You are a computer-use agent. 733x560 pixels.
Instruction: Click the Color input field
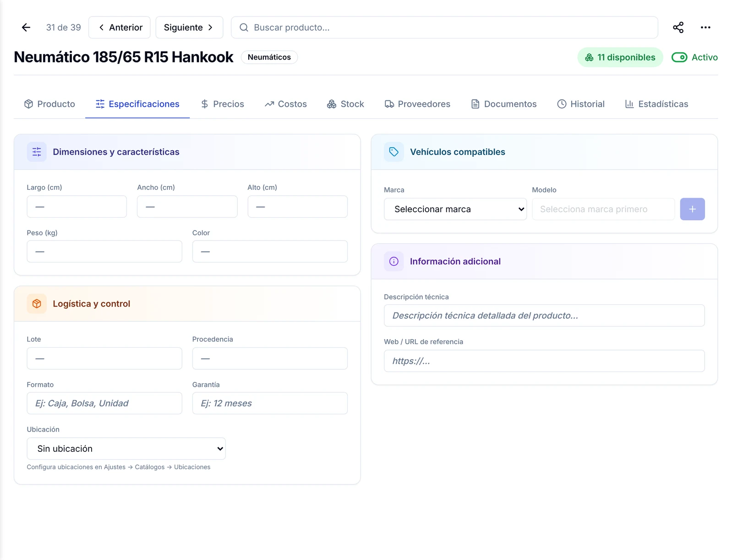270,252
